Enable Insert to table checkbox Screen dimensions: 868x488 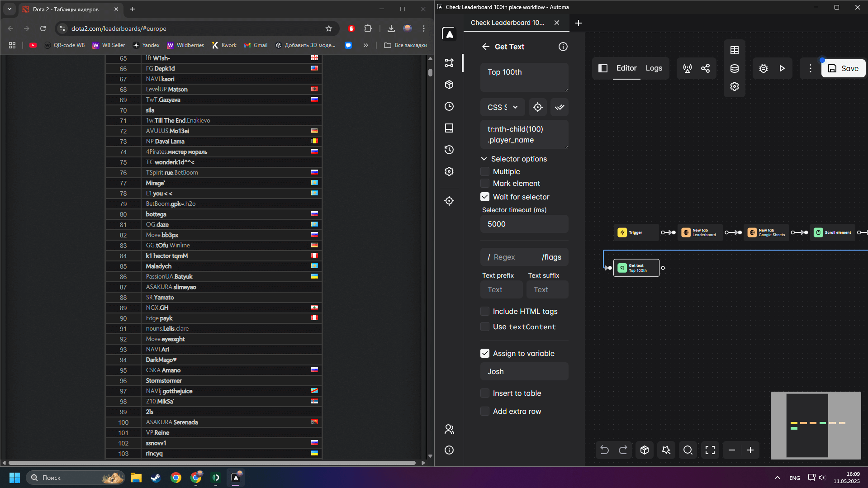[x=485, y=393]
